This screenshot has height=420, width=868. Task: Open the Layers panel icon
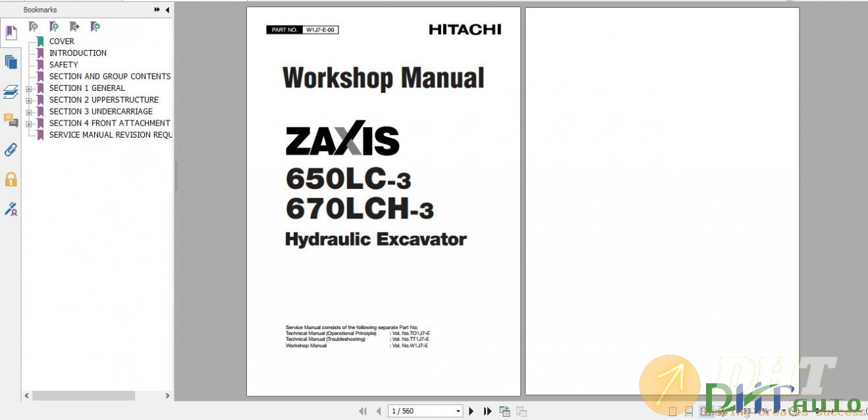tap(11, 92)
